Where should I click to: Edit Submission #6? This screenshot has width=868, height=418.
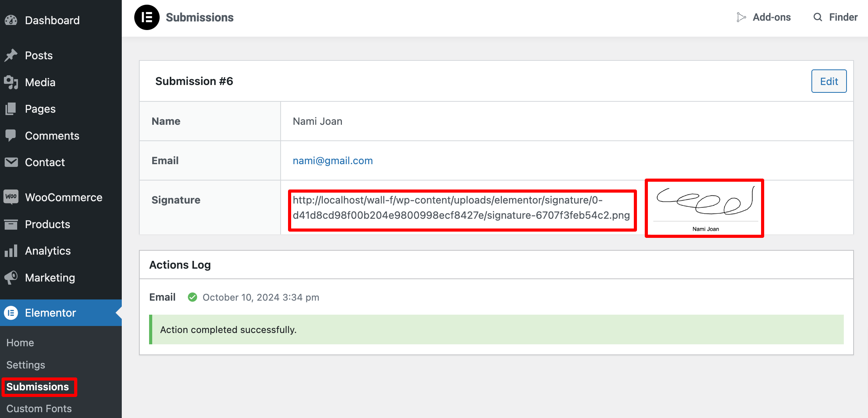(x=829, y=81)
